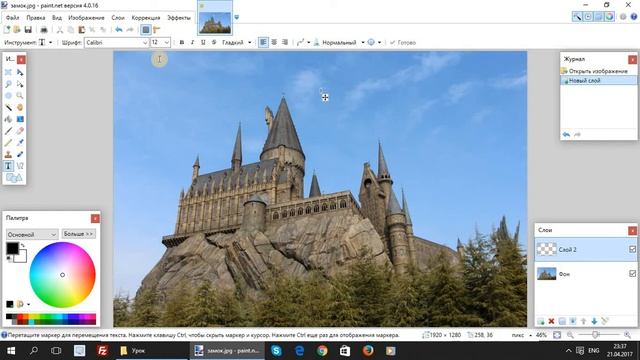Image resolution: width=640 pixels, height=360 pixels.
Task: Select Новый слой history entry
Action: (x=598, y=81)
